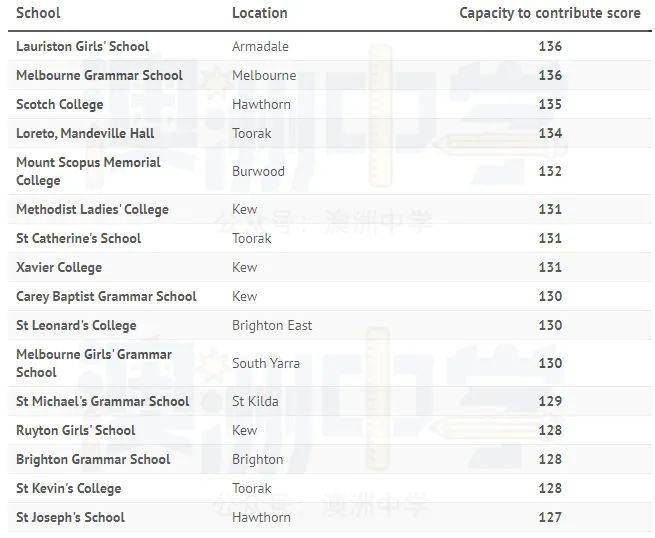655x538 pixels.
Task: Click the School column header
Action: 38,13
